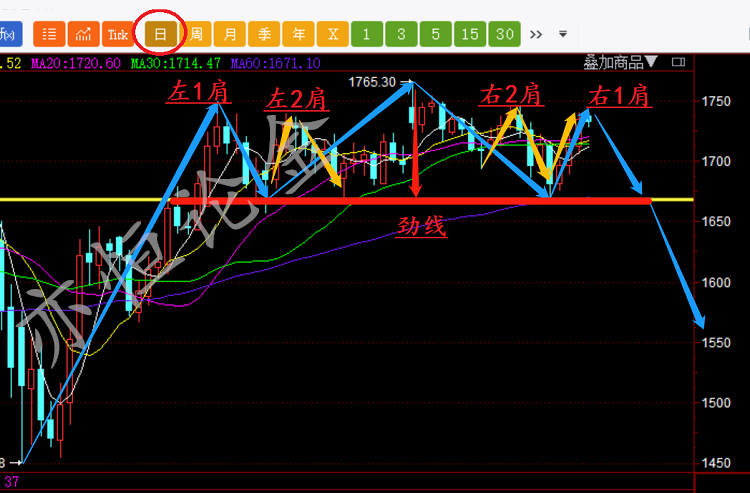Expand more periods with >> arrows

pyautogui.click(x=536, y=34)
